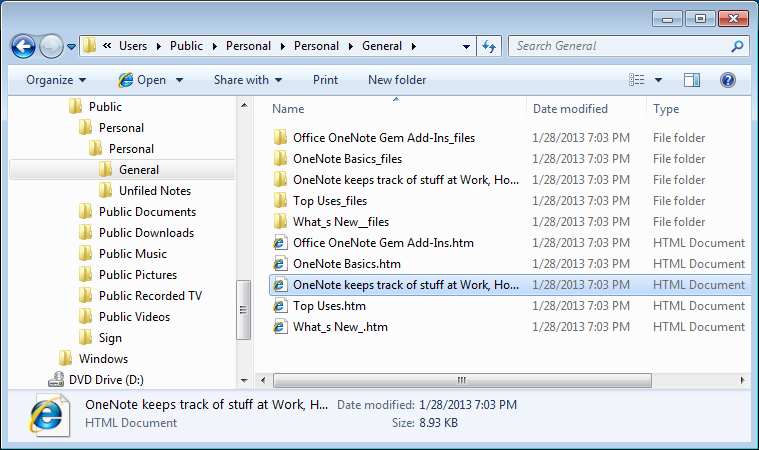759x450 pixels.
Task: Select What_s New_.htm file icon
Action: tap(279, 327)
